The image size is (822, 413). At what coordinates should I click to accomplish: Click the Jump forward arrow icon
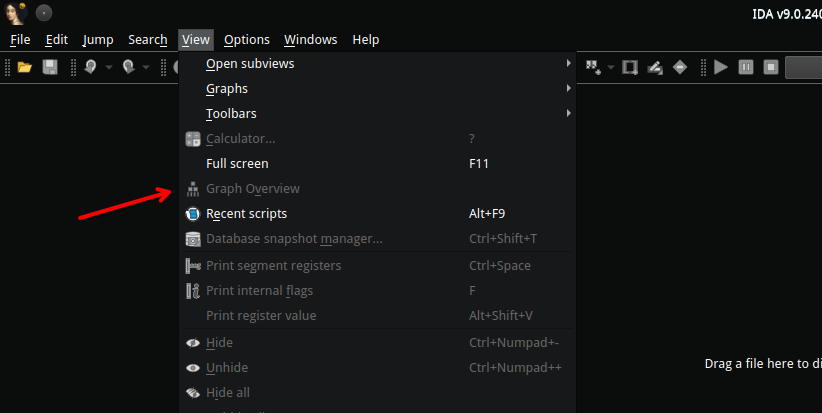pyautogui.click(x=128, y=67)
